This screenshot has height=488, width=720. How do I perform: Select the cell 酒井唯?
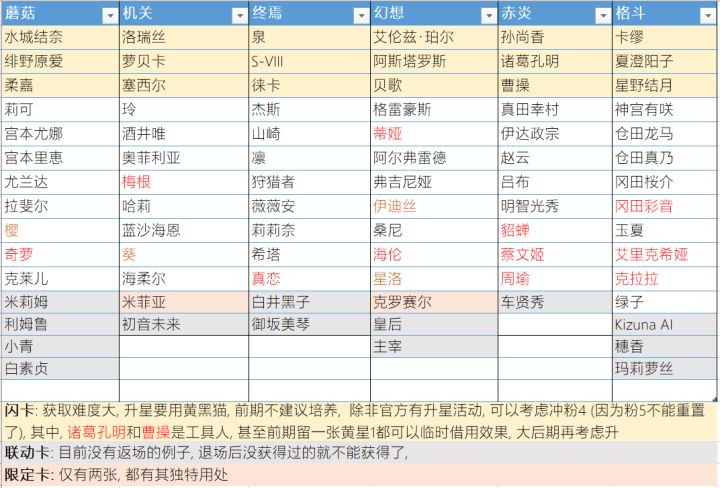184,134
